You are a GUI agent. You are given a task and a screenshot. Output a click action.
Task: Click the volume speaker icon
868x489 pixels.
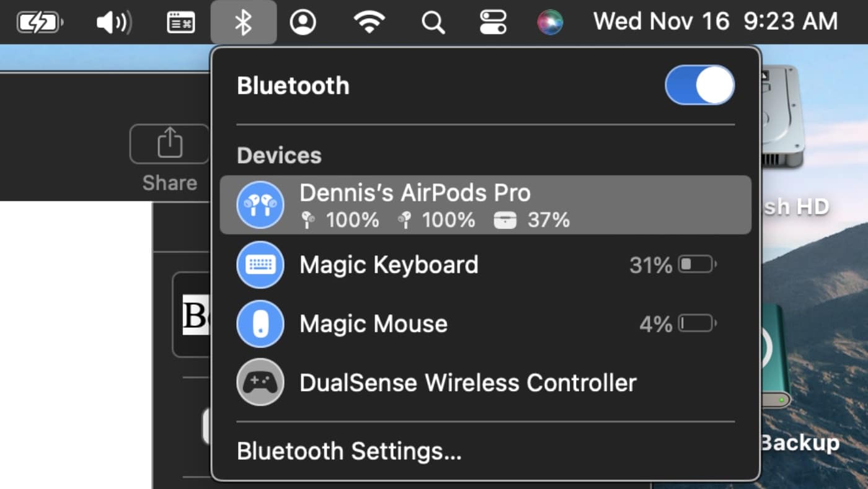pyautogui.click(x=114, y=23)
